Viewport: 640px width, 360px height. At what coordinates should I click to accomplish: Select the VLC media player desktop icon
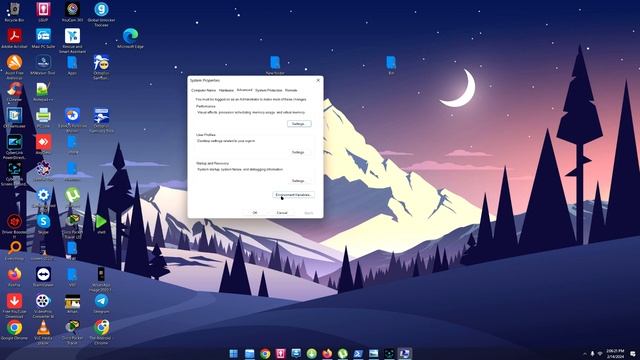coord(43,333)
